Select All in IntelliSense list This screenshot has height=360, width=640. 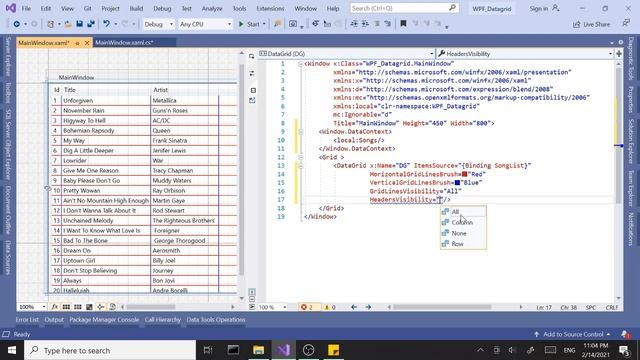463,211
